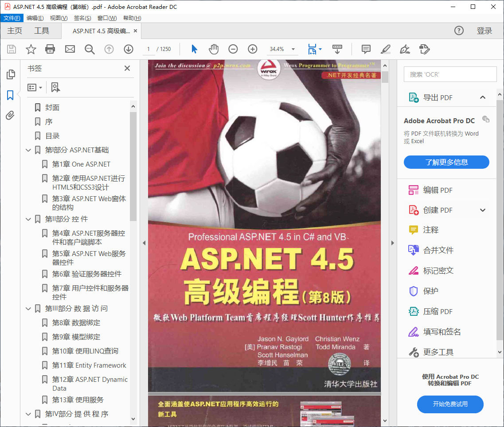
Task: Open the 压缩 PDF tool
Action: click(430, 312)
